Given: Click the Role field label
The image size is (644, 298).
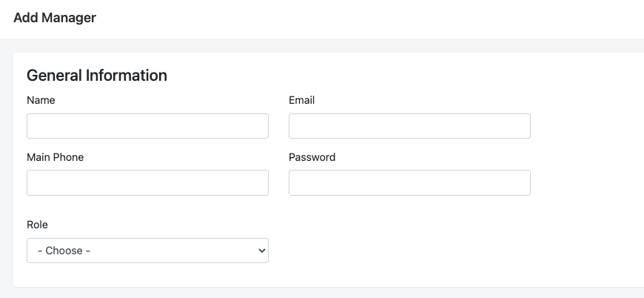Looking at the screenshot, I should pos(37,225).
